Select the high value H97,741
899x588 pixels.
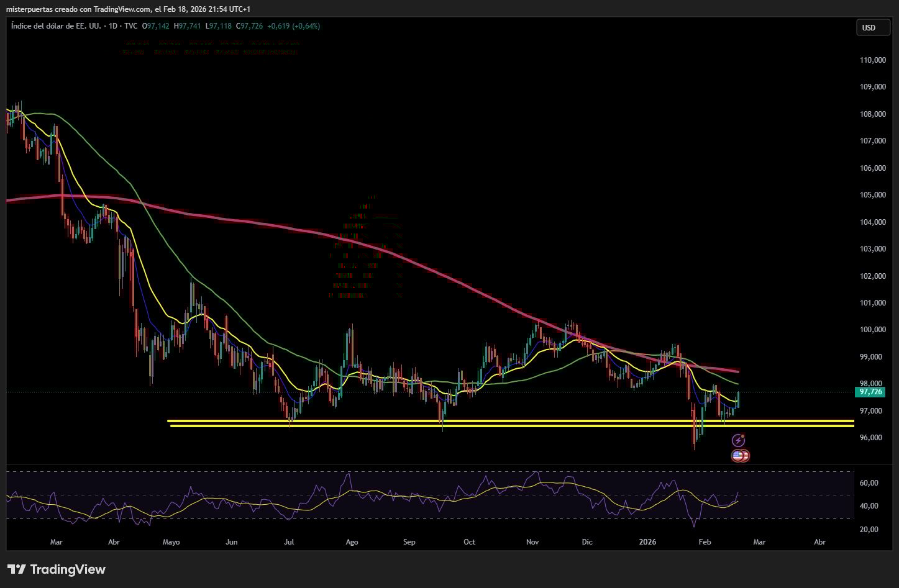coord(188,26)
